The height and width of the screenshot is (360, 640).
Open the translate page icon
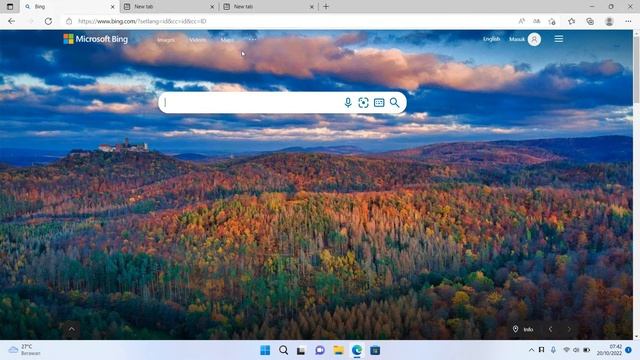536,21
